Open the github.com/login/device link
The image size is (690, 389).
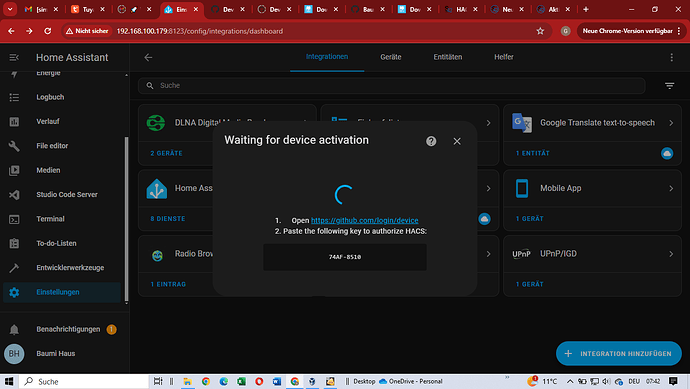[364, 220]
